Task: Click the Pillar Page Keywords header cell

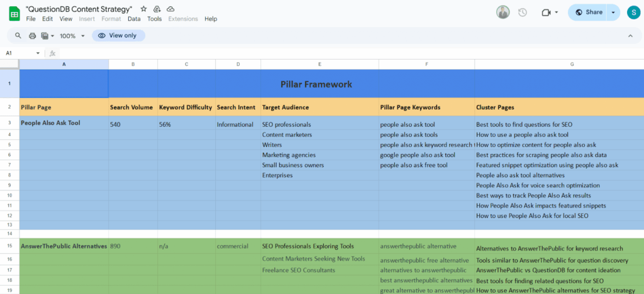Action: 427,107
